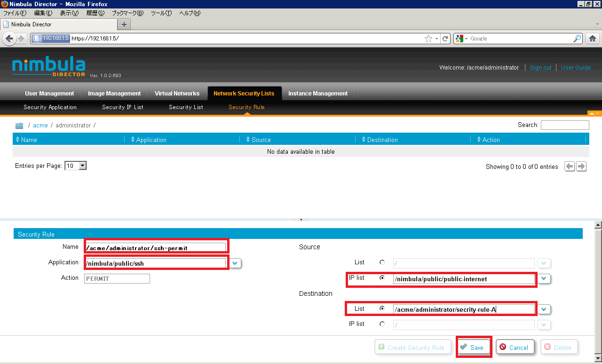Click the Source IP list input field
Screen dimensions: 602x364
click(464, 279)
